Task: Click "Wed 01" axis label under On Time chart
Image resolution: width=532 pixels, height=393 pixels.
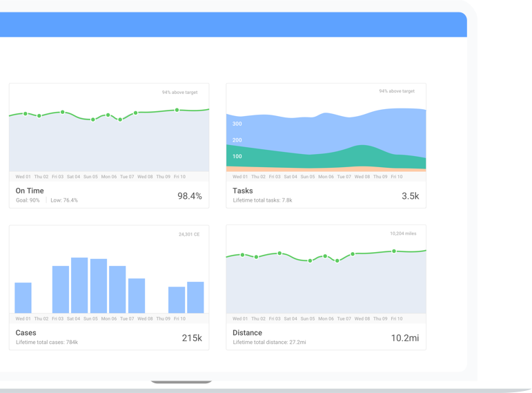Action: 23,177
